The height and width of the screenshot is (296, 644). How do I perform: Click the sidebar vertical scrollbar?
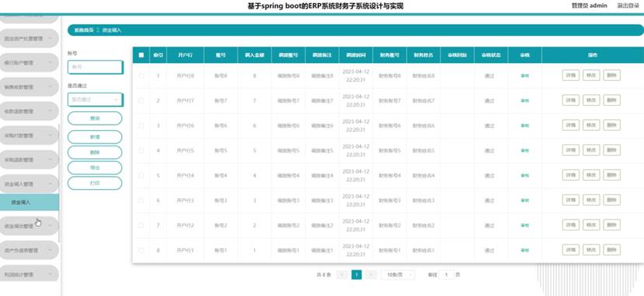(x=60, y=183)
